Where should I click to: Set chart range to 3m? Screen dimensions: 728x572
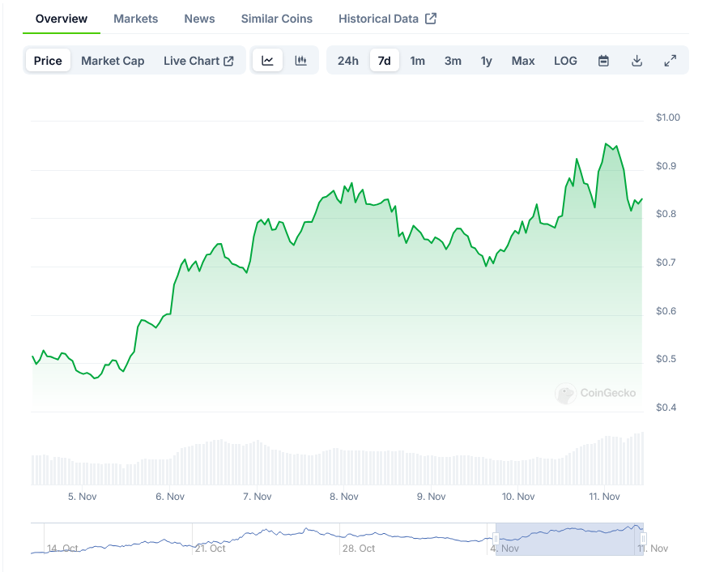tap(453, 61)
